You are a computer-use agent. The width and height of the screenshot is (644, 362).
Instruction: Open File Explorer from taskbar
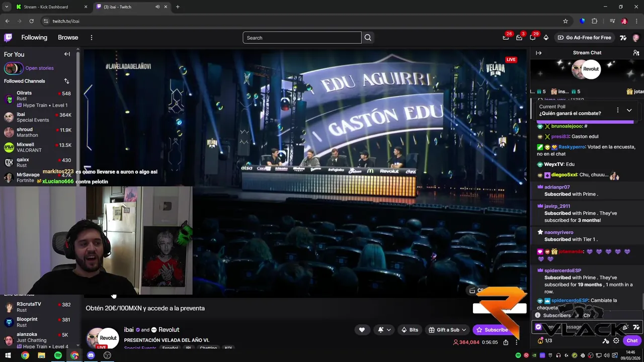pos(41,355)
